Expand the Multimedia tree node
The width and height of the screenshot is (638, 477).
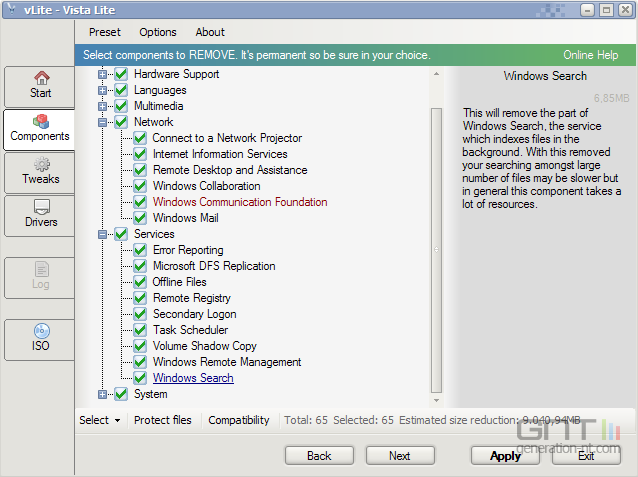point(102,106)
